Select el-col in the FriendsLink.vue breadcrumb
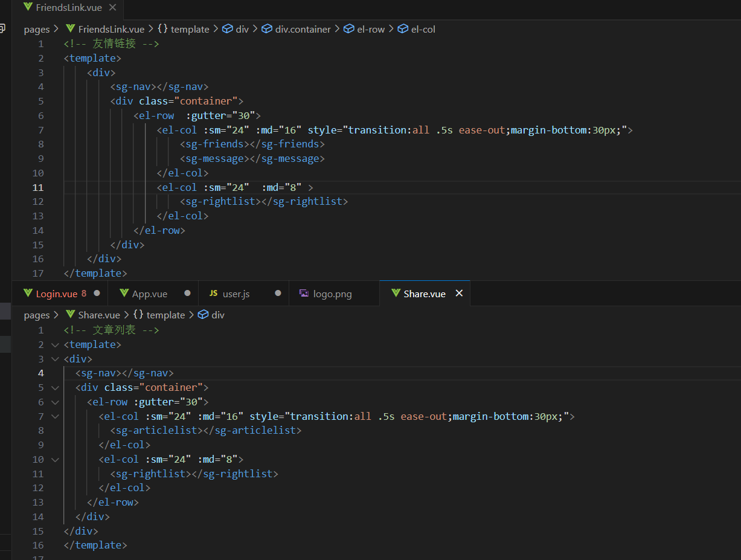741x560 pixels. tap(423, 29)
